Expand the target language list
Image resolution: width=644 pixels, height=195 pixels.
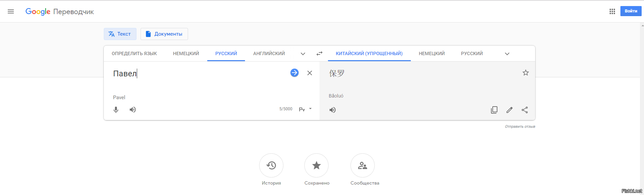[x=507, y=54]
